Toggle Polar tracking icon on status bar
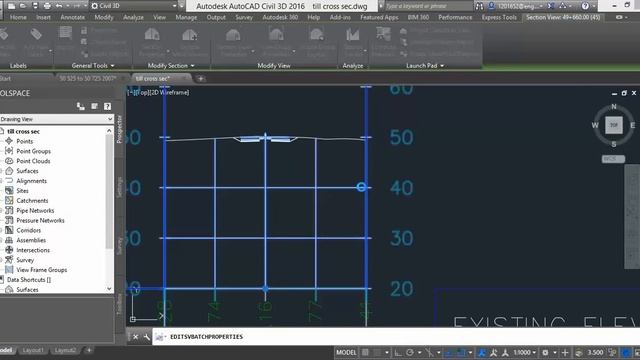This screenshot has height=360, width=640. [410, 352]
